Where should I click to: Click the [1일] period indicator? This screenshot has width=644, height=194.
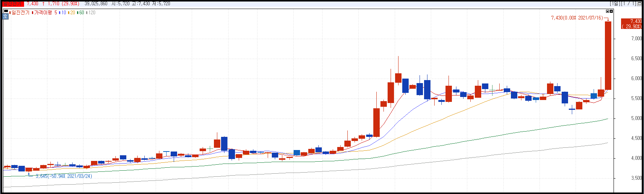tap(615, 3)
